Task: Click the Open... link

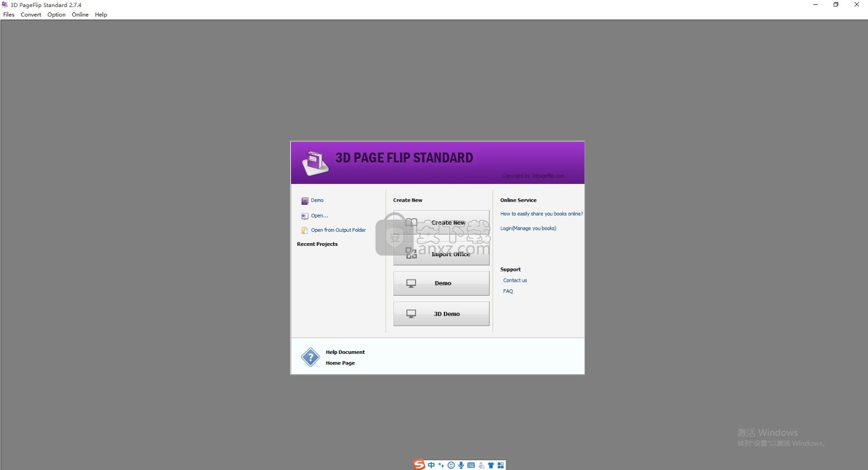Action: (x=320, y=215)
